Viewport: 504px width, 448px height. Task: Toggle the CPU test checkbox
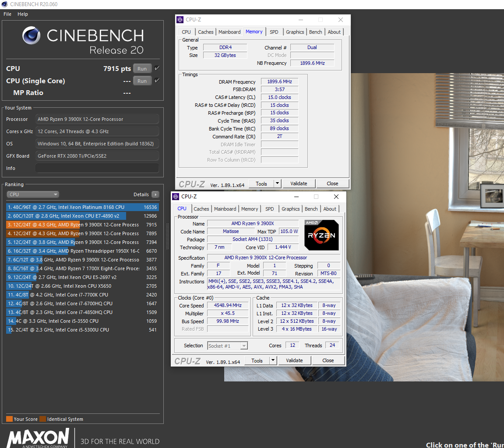tap(157, 68)
